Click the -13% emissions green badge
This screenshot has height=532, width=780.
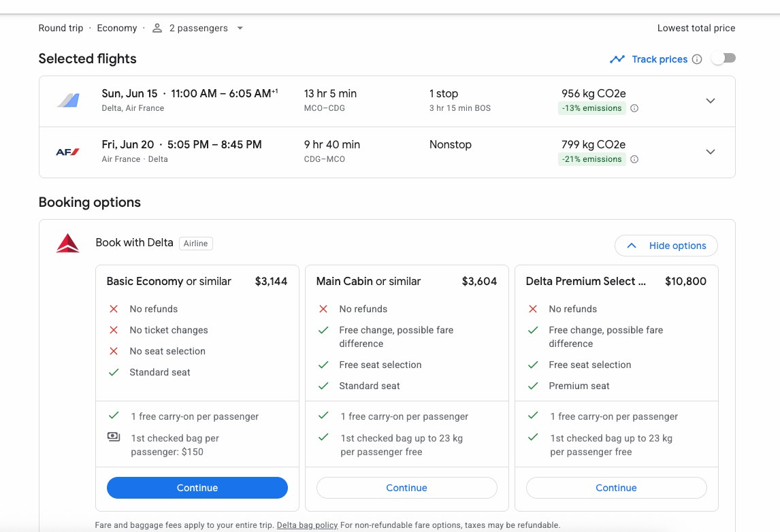tap(591, 108)
